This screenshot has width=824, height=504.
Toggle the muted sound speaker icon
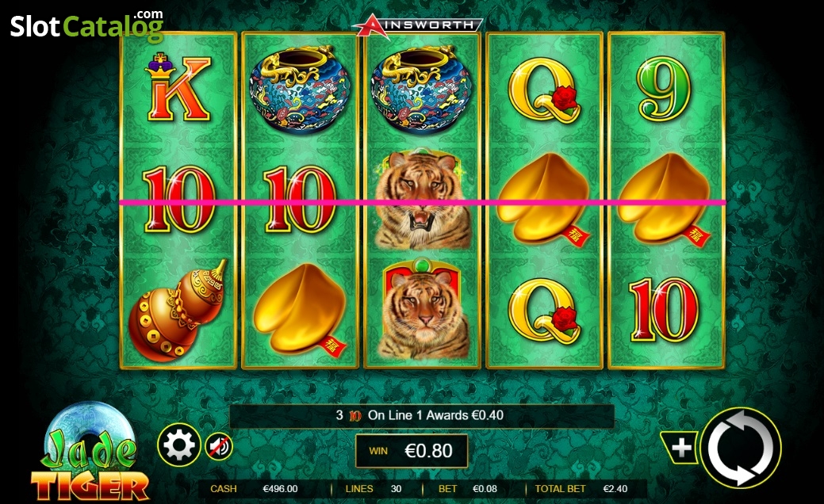click(x=219, y=447)
